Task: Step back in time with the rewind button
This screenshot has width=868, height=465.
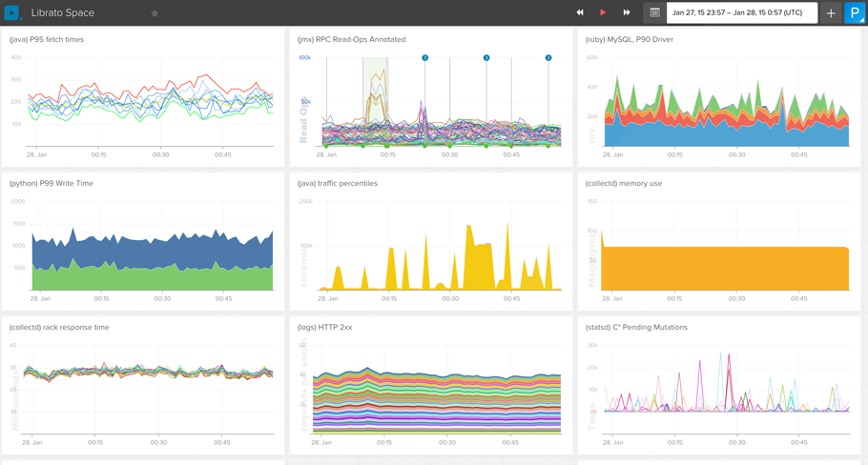Action: 579,12
